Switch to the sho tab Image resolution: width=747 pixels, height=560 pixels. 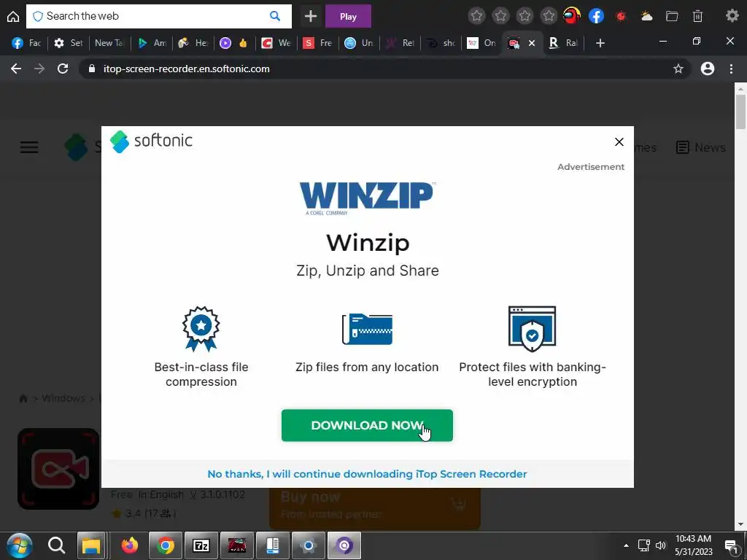click(x=441, y=43)
